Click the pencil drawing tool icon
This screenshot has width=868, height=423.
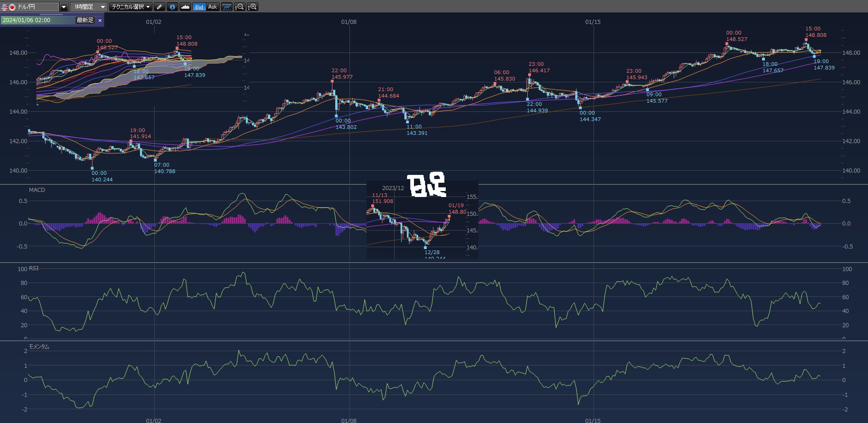159,7
